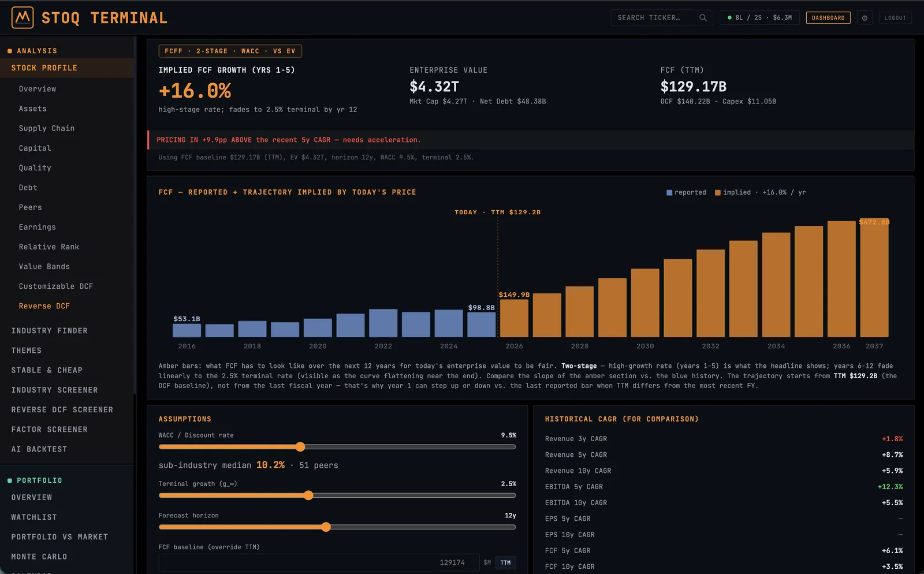Screen dimensions: 924x574
Task: Open settings via the gear icon
Action: tap(865, 18)
